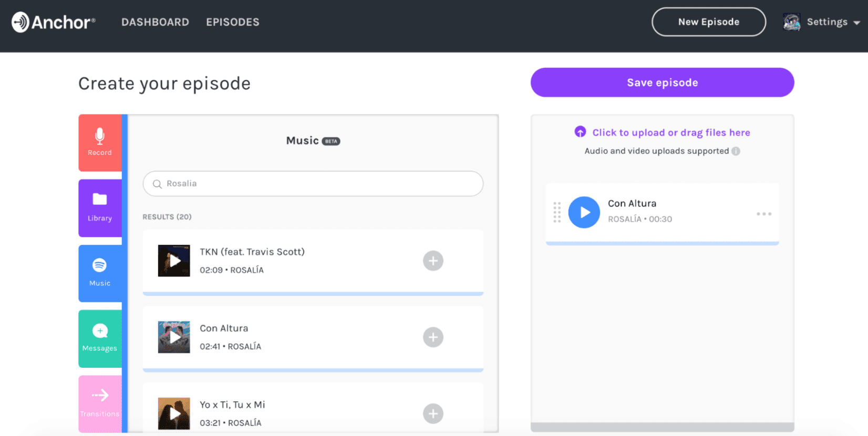Go to the Dashboard page
Screen dimensions: 868x436
click(x=155, y=22)
